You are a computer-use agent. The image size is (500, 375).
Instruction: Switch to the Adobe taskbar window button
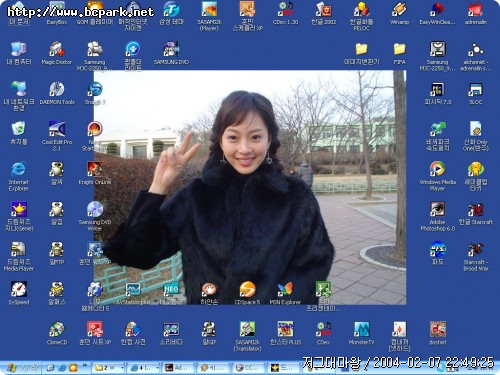(178, 368)
